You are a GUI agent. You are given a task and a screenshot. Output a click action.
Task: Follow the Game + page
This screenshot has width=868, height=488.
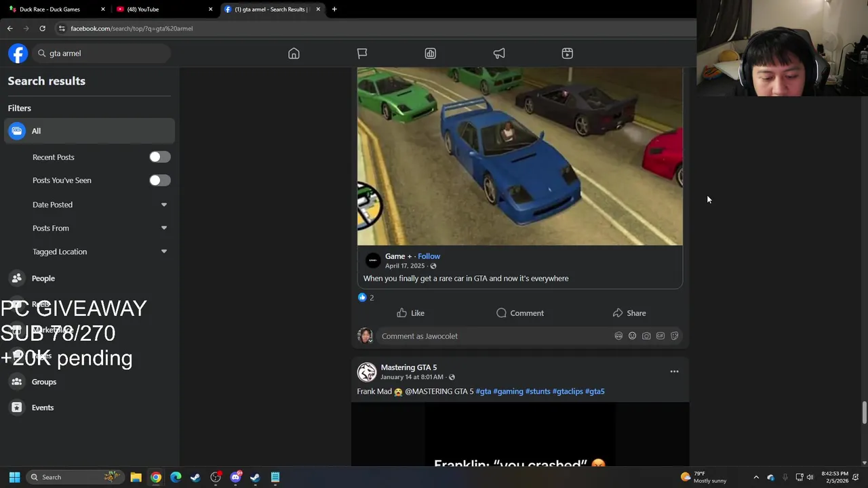(x=429, y=256)
